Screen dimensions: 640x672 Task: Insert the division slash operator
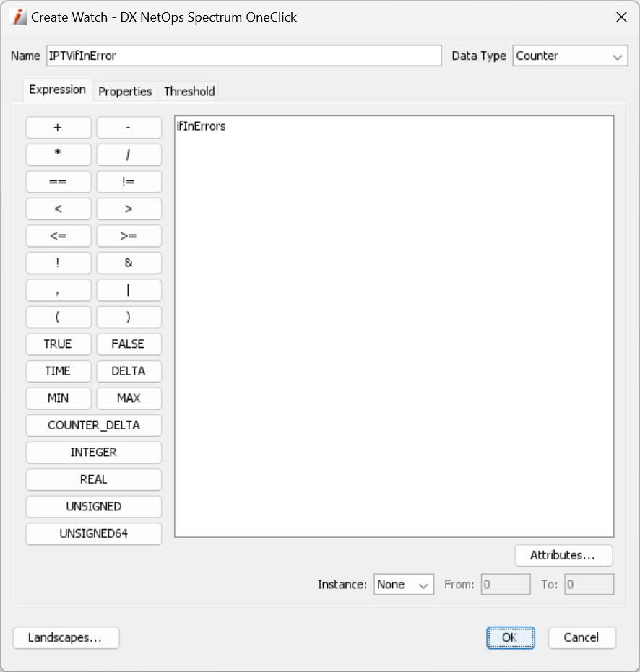129,154
